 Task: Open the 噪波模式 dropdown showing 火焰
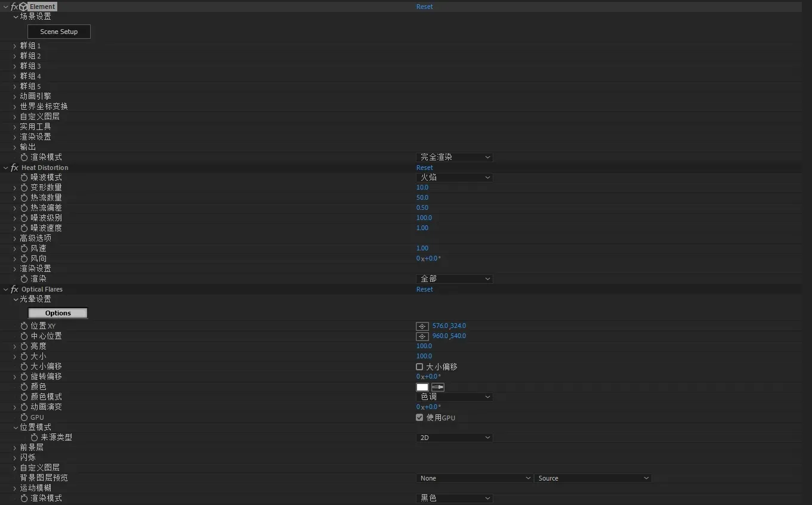coord(454,178)
